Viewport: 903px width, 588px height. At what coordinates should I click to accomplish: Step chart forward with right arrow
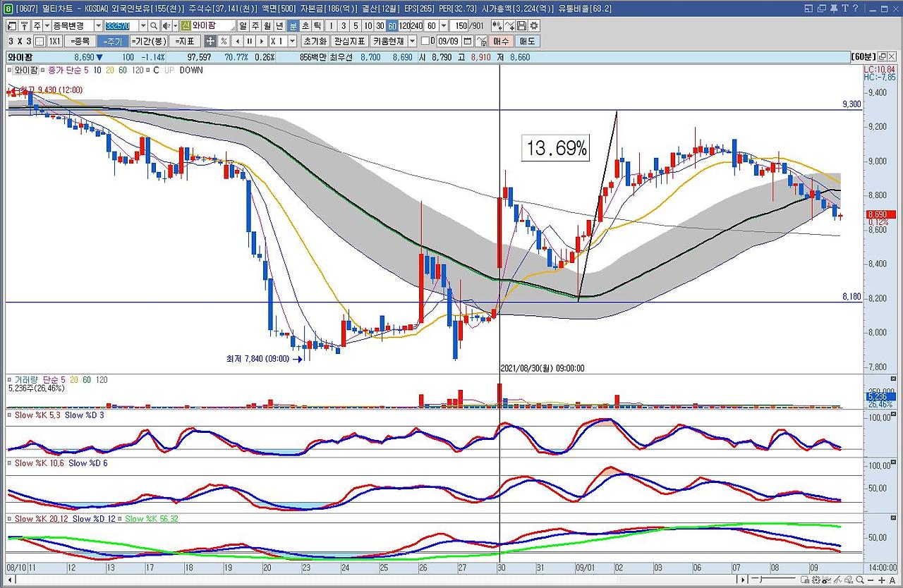(262, 41)
